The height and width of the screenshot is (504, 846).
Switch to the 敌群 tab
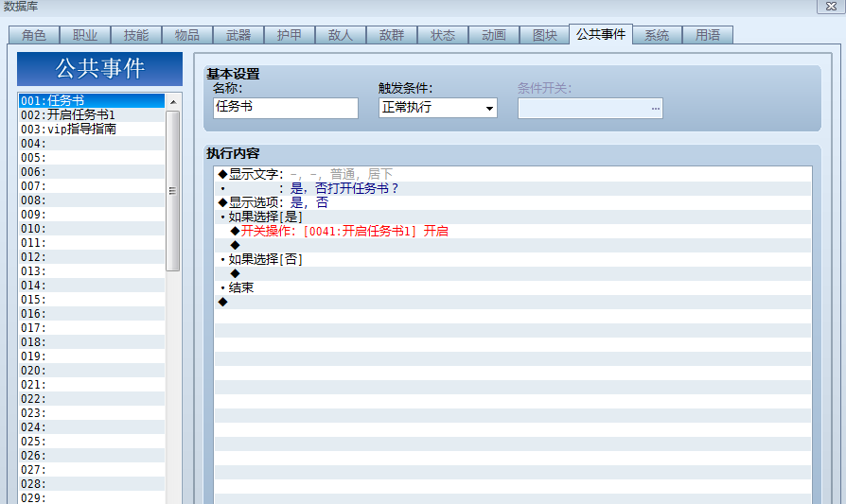392,35
